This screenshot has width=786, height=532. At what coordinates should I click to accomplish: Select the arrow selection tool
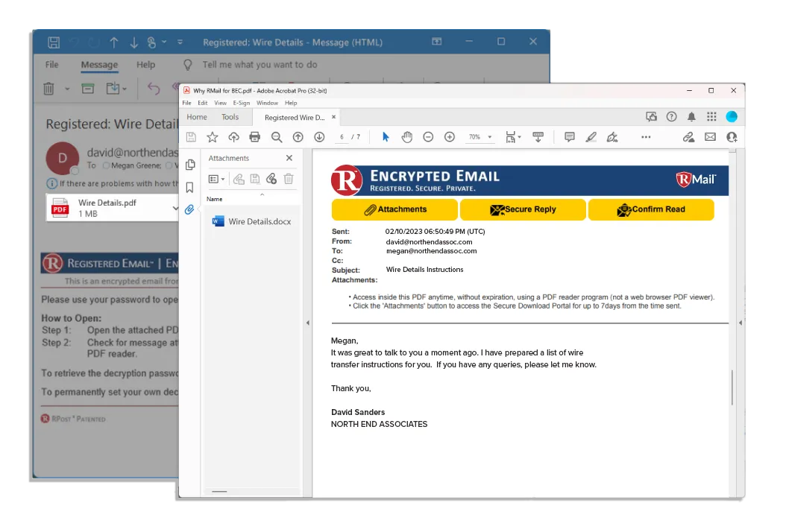(x=386, y=137)
